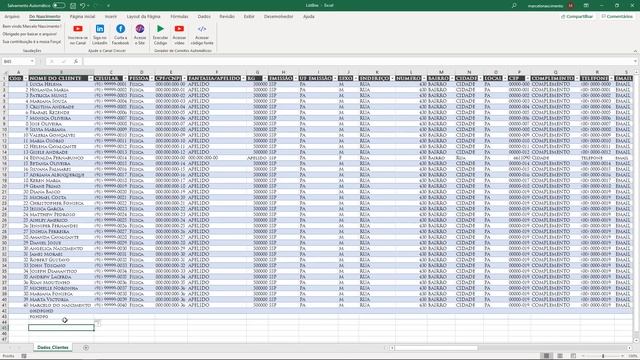Click the Save icon in title bar

tap(73, 6)
